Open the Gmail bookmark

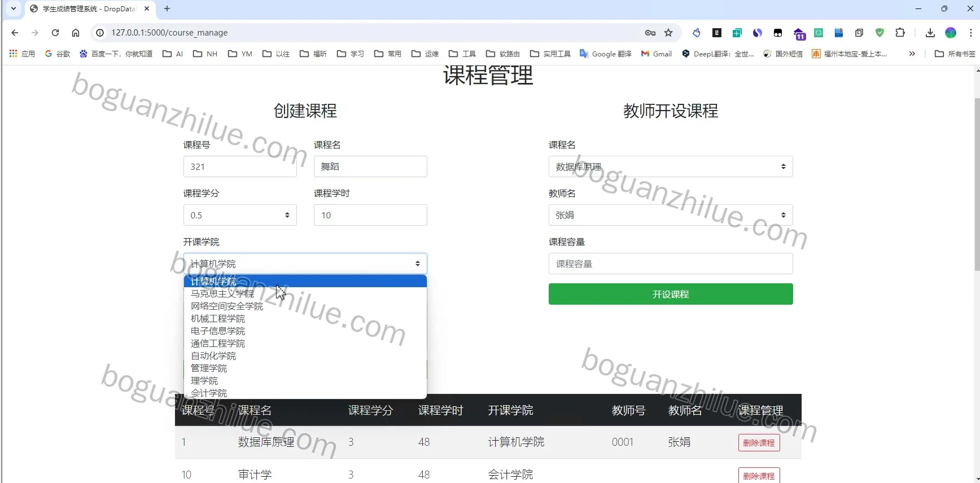pos(657,54)
